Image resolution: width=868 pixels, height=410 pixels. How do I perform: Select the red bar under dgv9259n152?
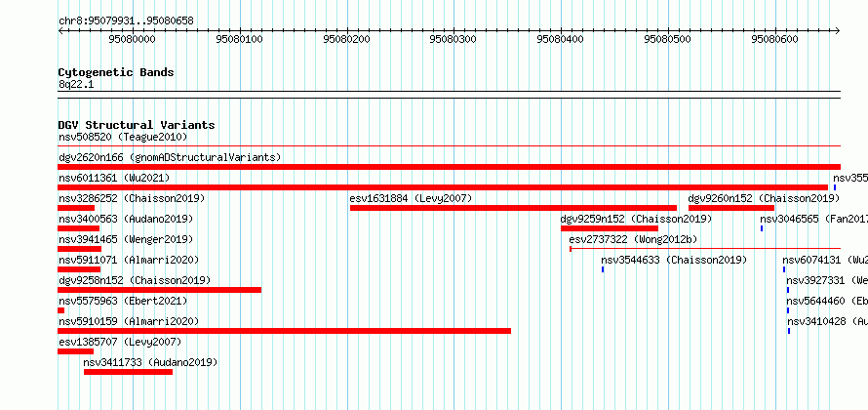point(610,228)
